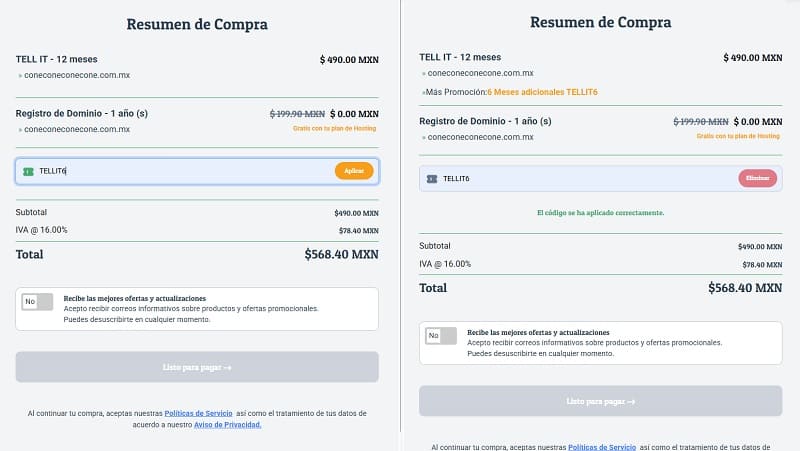The width and height of the screenshot is (800, 451).
Task: Toggle the left offers newsletter switch
Action: click(37, 302)
